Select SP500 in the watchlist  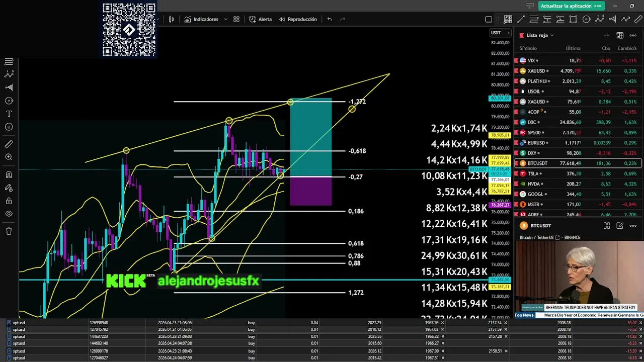click(x=578, y=133)
